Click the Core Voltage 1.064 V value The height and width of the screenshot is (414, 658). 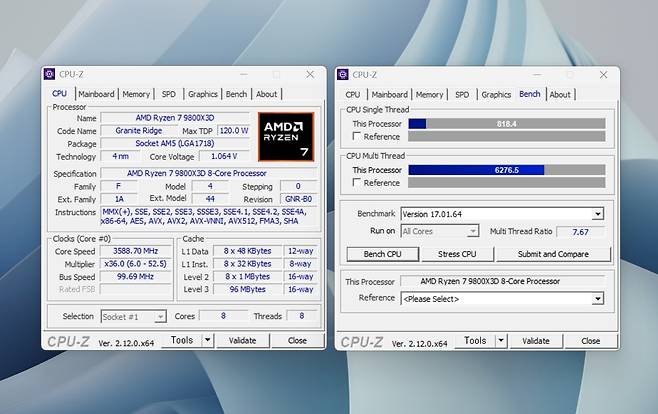224,156
